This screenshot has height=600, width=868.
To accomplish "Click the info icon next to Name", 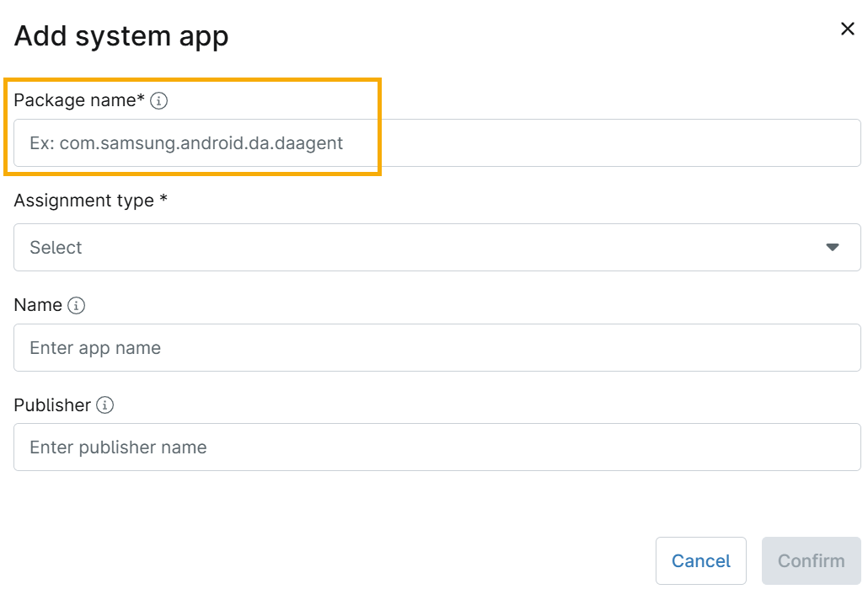I will click(x=77, y=306).
